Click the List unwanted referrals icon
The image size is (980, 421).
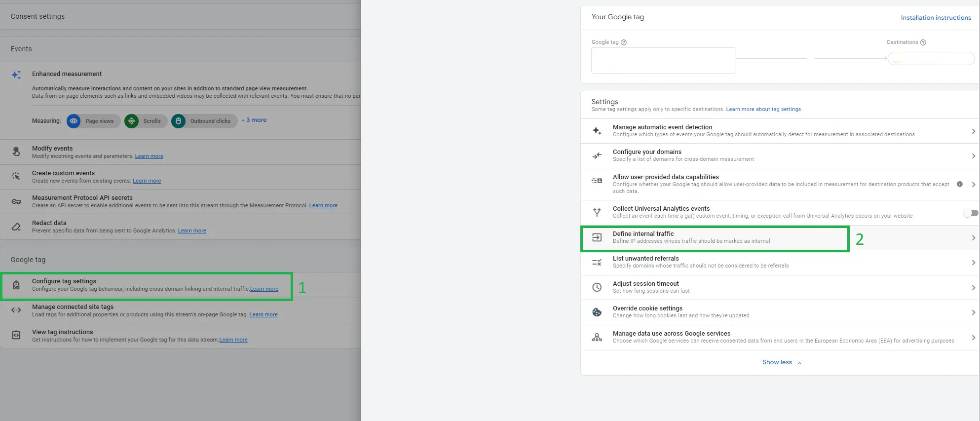(x=597, y=262)
